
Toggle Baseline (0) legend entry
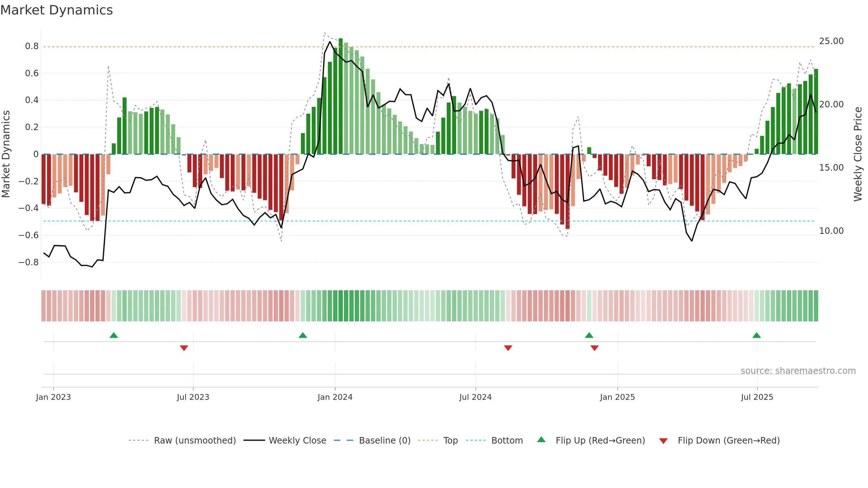(x=372, y=440)
